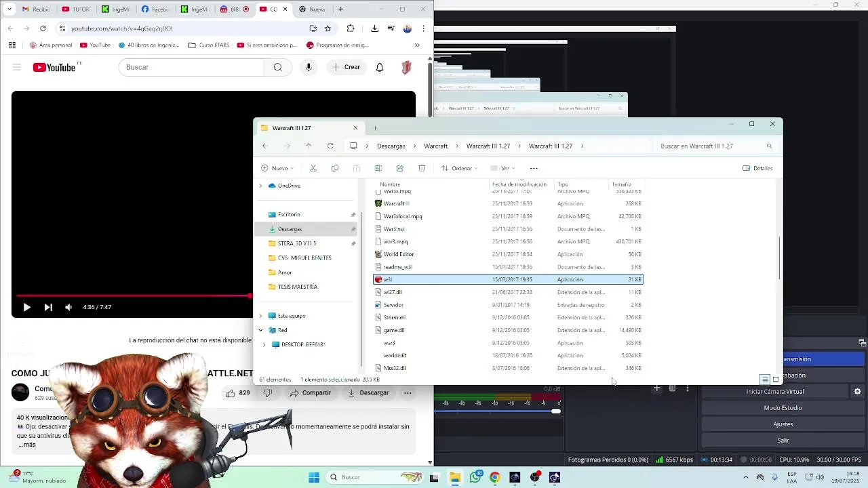Viewport: 868px width, 488px height.
Task: Click Explorer refresh arrow icon
Action: (x=330, y=146)
